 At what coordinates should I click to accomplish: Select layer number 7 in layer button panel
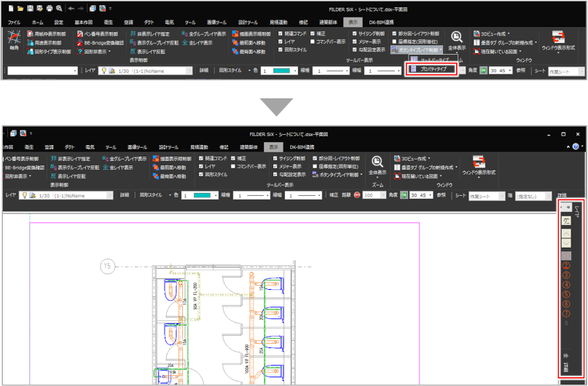click(565, 313)
